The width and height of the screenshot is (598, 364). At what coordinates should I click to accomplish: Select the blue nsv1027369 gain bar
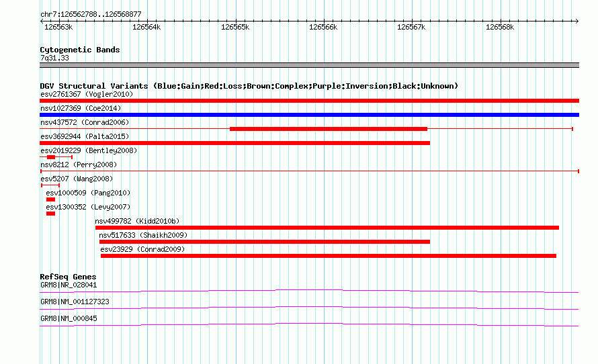click(x=309, y=115)
